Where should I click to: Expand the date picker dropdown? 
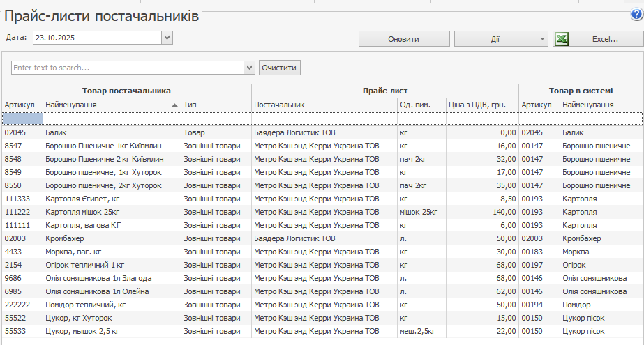[167, 38]
